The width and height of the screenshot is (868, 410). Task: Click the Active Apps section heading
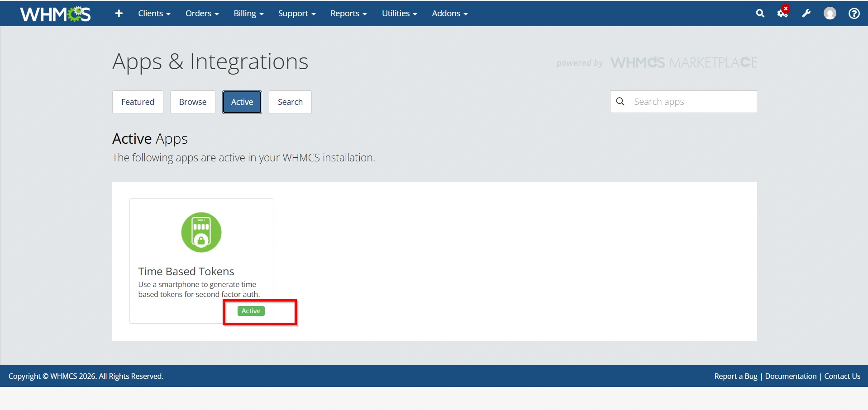pos(150,139)
